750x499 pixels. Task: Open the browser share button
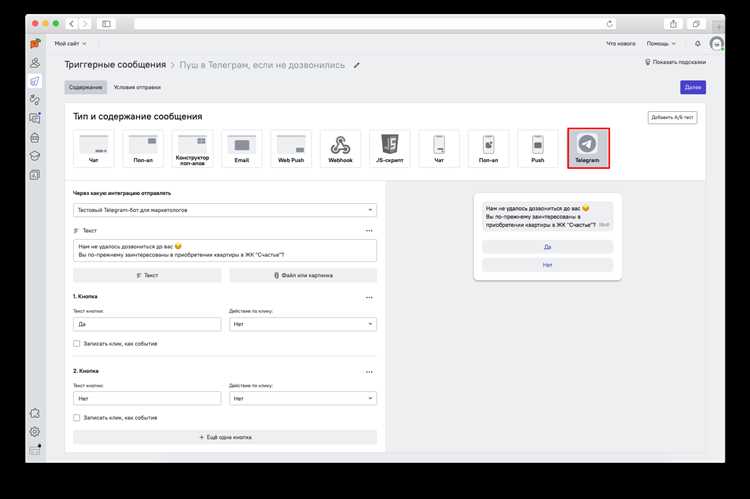(673, 24)
